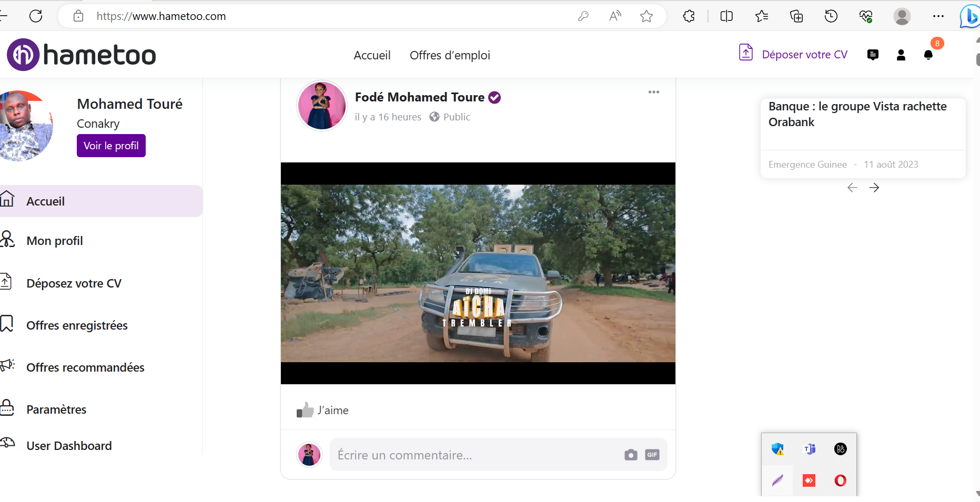Viewport: 980px width, 502px height.
Task: Open browser Extensions puzzle icon
Action: tap(689, 16)
